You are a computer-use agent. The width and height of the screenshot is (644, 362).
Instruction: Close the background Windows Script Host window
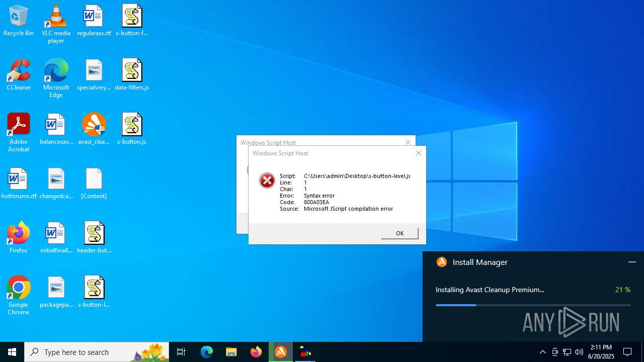coord(408,142)
